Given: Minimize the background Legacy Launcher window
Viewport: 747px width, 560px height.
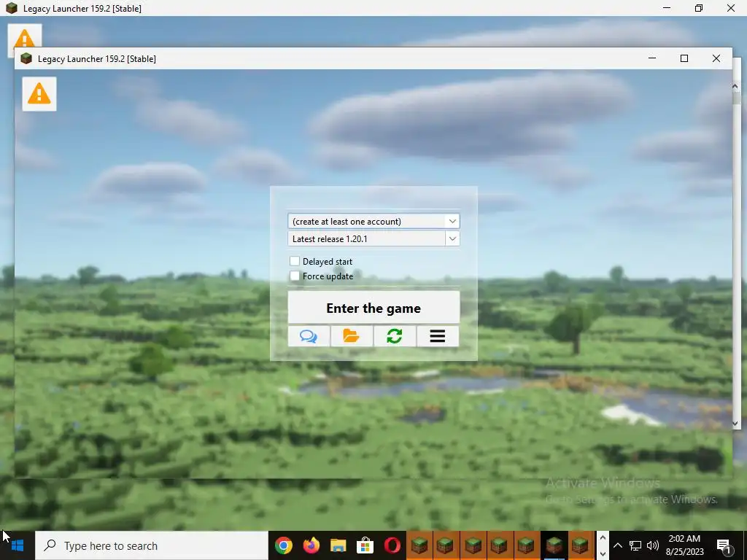Looking at the screenshot, I should 667,8.
